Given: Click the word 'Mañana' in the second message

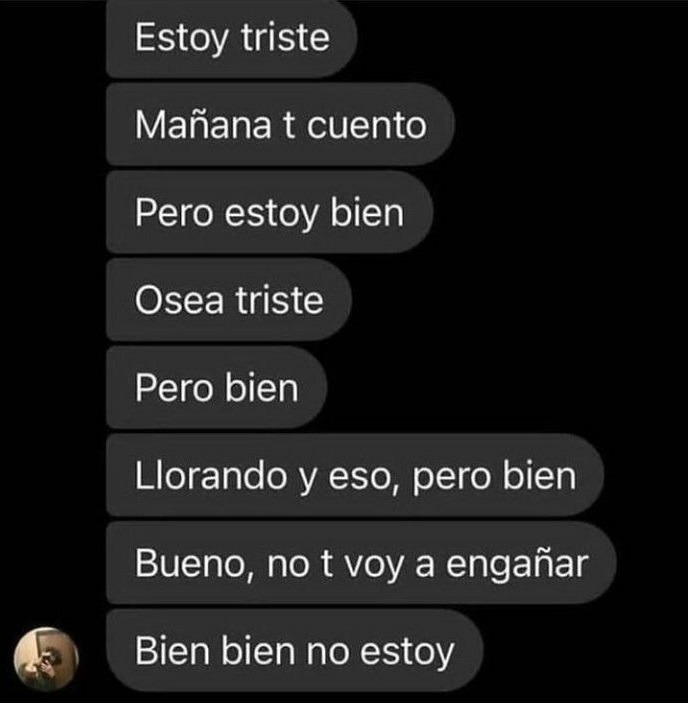Looking at the screenshot, I should 203,124.
